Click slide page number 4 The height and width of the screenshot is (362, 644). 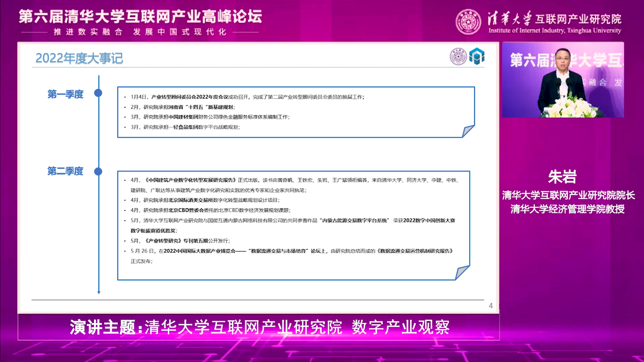click(x=490, y=305)
